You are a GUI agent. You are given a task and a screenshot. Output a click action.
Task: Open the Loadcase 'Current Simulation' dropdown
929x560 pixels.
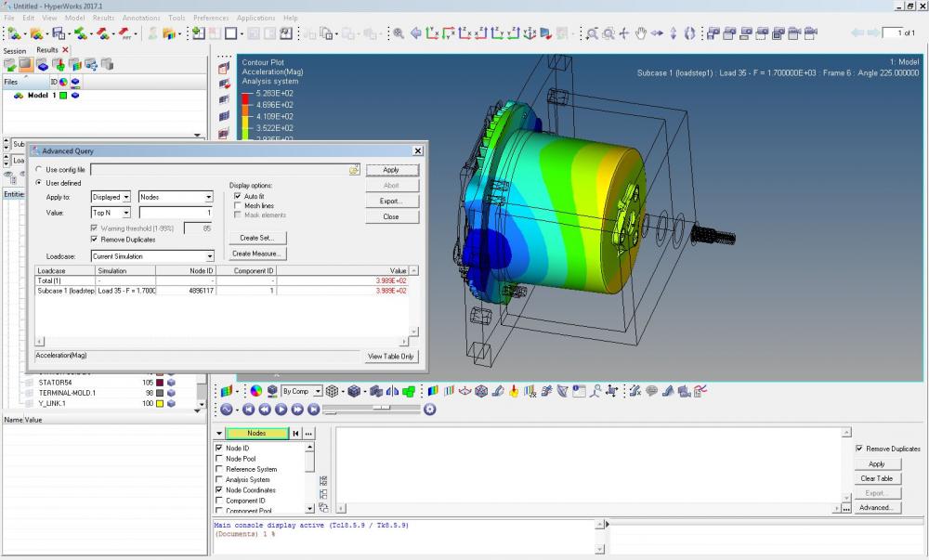coord(152,256)
